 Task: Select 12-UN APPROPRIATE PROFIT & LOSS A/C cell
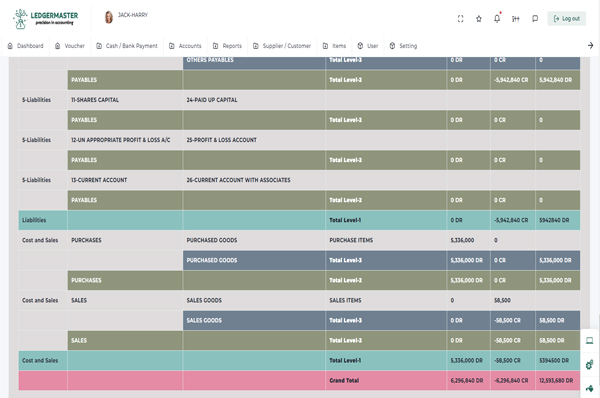125,140
